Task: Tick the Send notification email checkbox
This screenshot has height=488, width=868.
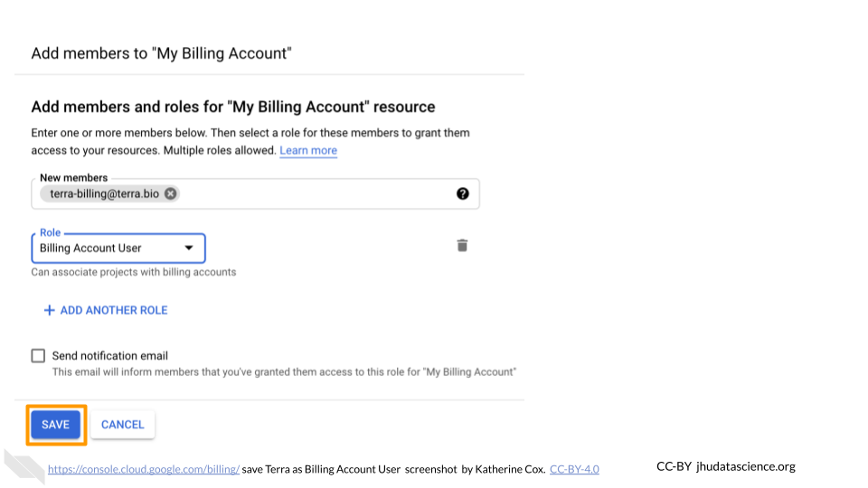Action: [38, 356]
